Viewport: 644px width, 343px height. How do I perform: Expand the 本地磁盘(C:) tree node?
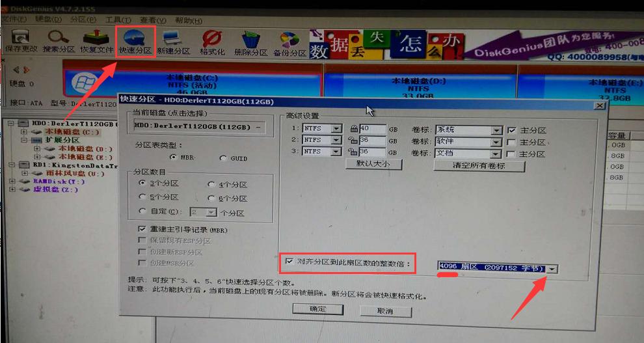(24, 132)
